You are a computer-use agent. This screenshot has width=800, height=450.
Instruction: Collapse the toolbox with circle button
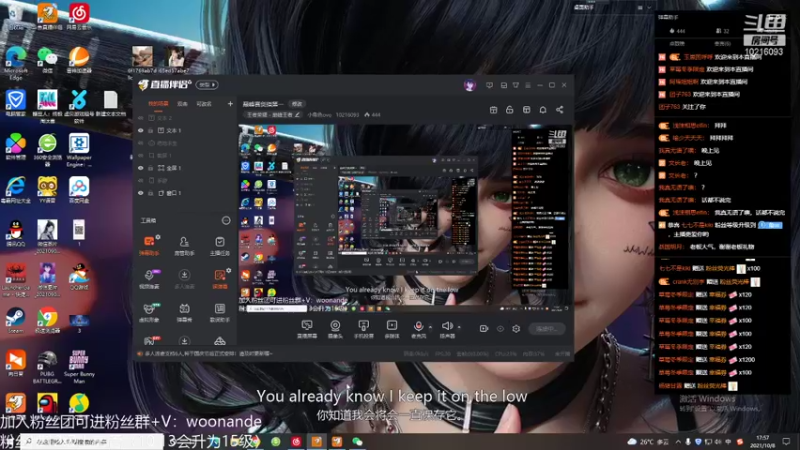click(226, 220)
